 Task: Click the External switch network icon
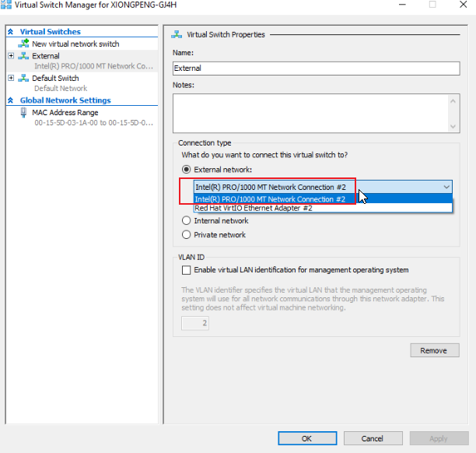(23, 56)
